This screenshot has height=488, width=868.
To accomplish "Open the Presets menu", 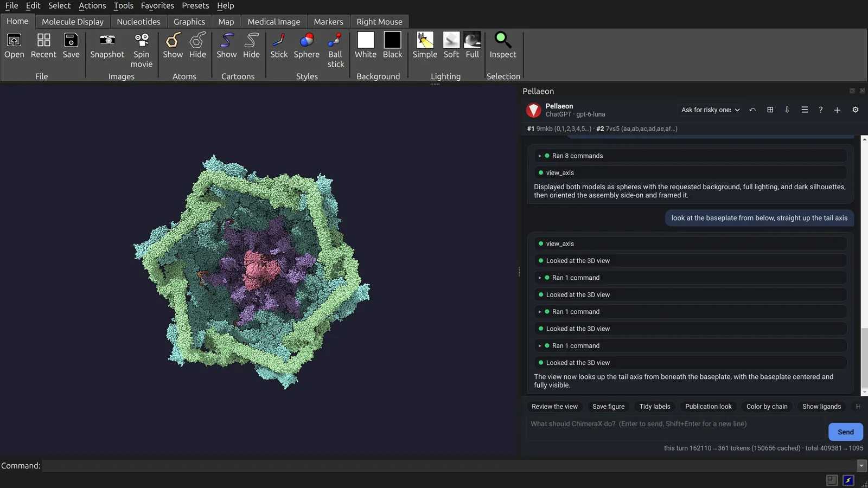I will 195,5.
